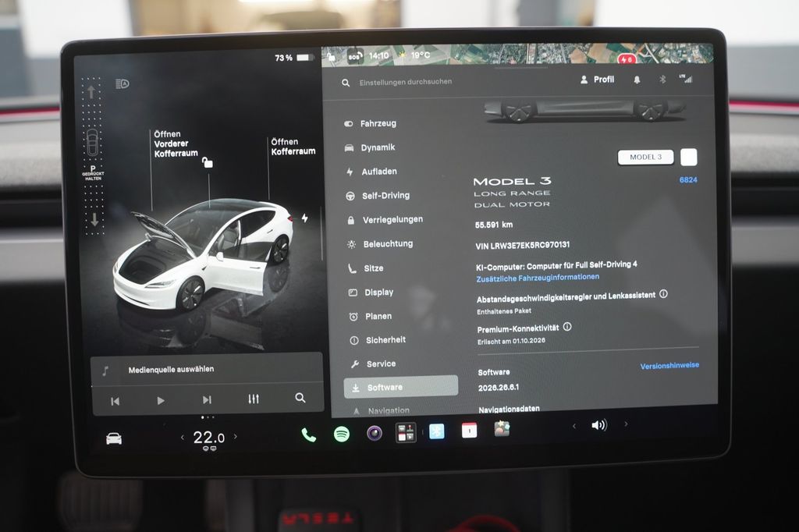Open the Bluetooth app tile
Image resolution: width=799 pixels, height=532 pixels.
coord(437,431)
